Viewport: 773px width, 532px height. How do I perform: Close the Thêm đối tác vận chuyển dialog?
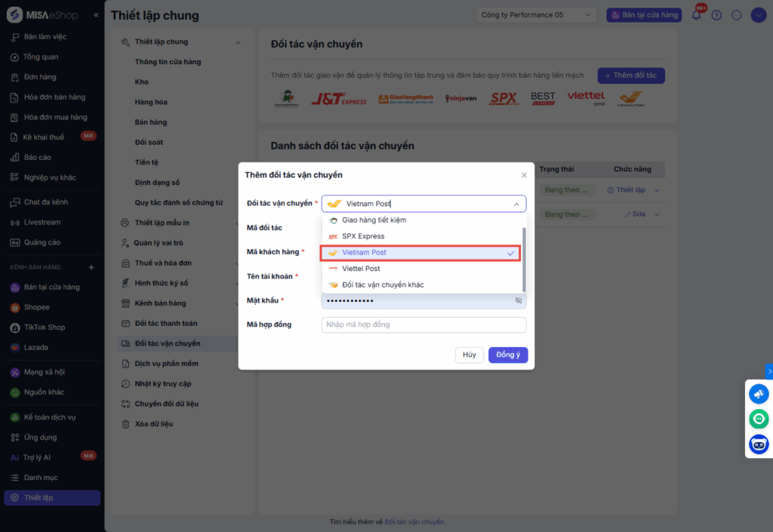tap(524, 175)
